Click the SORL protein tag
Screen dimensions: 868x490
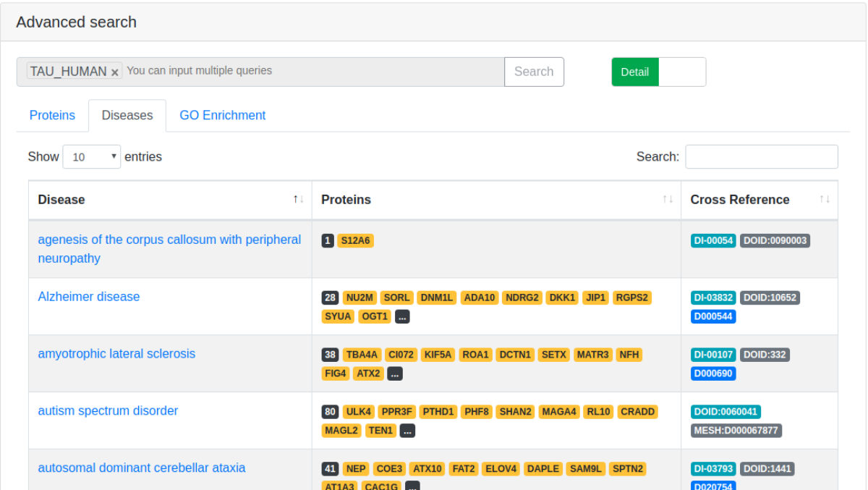pos(396,298)
